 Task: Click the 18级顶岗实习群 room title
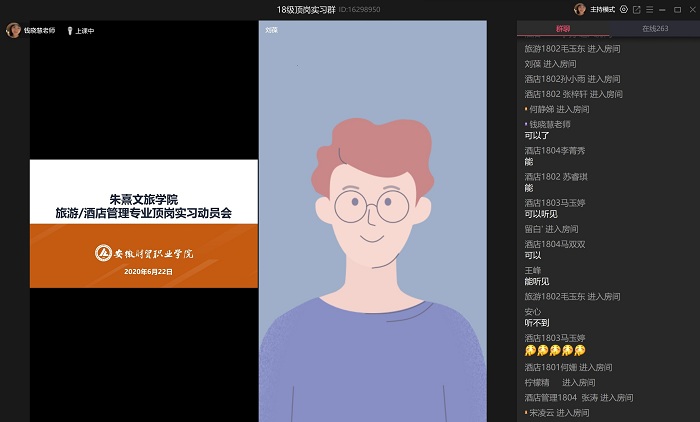[x=306, y=9]
